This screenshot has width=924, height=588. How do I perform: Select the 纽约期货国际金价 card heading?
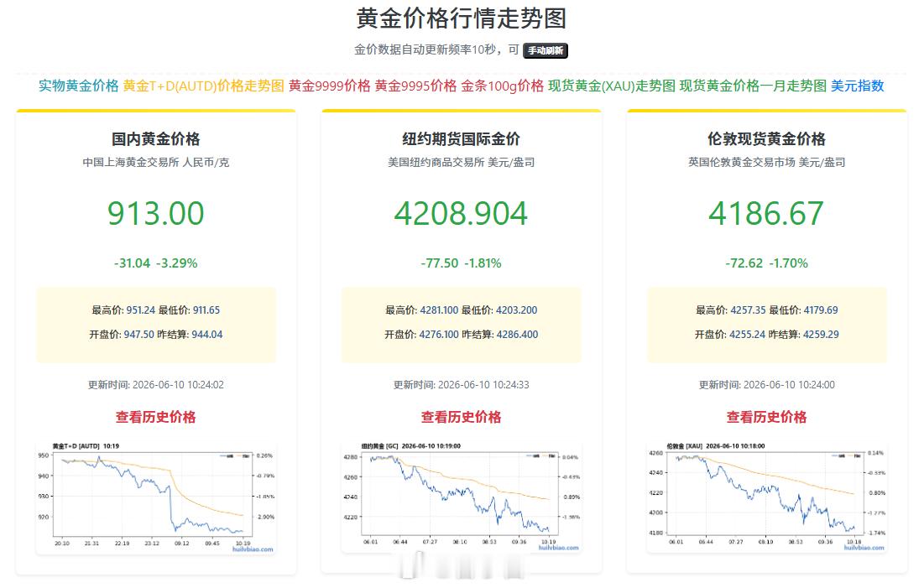(461, 139)
